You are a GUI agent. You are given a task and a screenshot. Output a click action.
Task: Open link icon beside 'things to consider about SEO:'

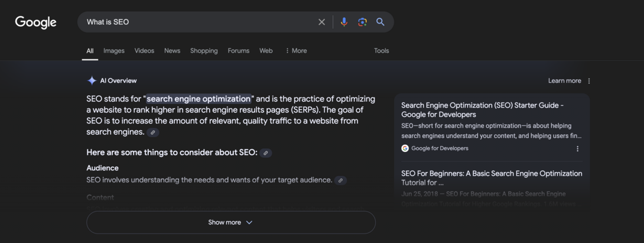(x=266, y=153)
